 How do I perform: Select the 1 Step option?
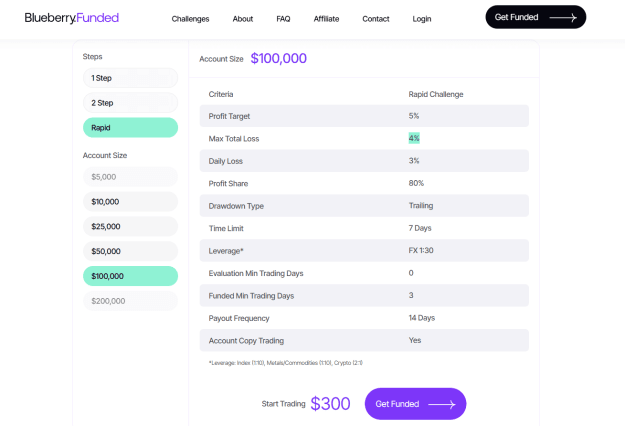click(130, 78)
